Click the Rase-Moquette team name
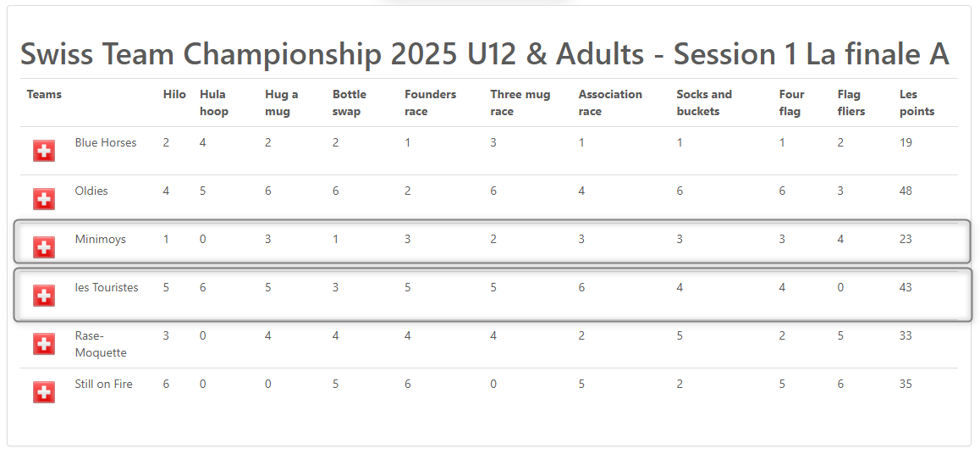Screen dimensions: 980x454 pyautogui.click(x=101, y=344)
